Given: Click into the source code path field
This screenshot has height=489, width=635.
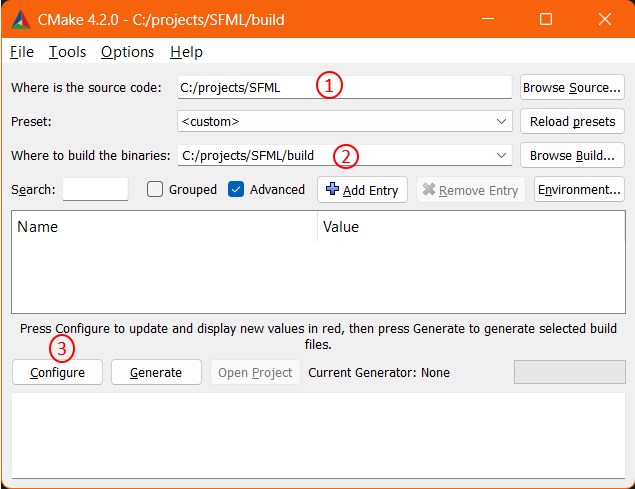Looking at the screenshot, I should point(345,88).
